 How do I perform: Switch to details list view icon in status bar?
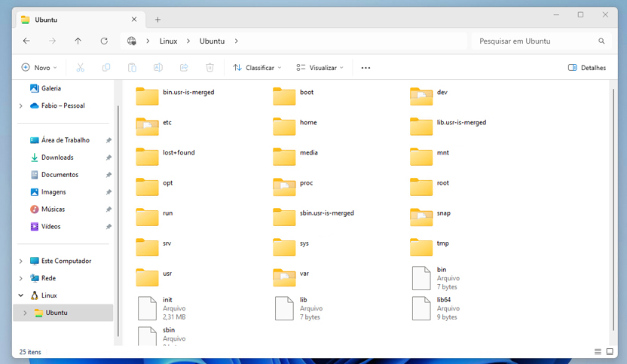tap(598, 352)
